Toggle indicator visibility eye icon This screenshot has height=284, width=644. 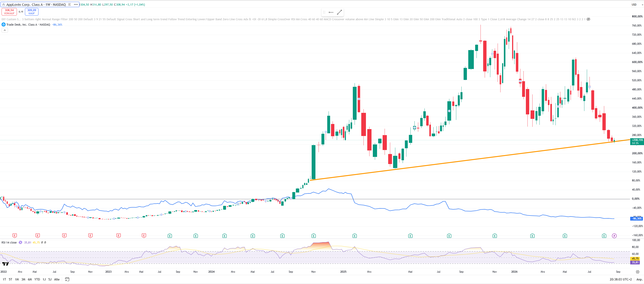coord(588,19)
